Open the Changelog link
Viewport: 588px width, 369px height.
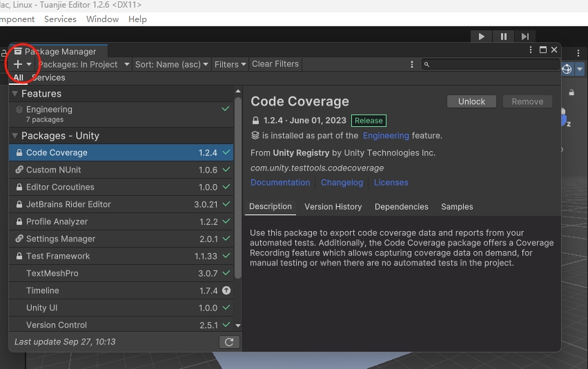click(x=342, y=183)
